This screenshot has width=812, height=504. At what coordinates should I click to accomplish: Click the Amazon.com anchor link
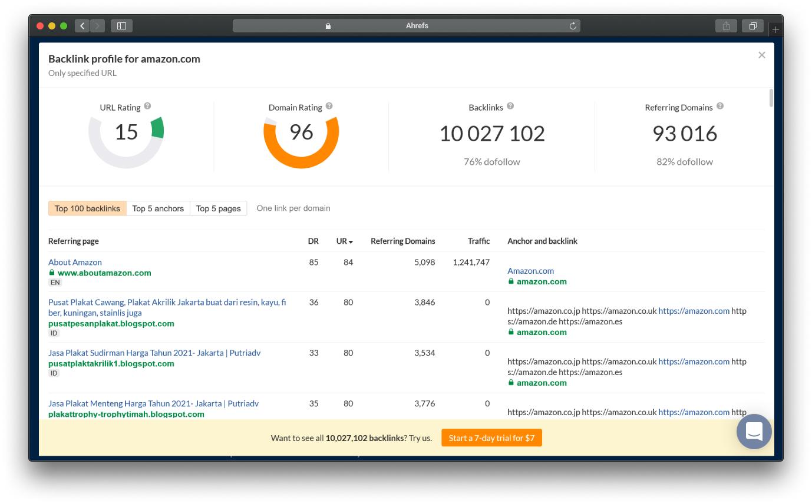coord(530,271)
